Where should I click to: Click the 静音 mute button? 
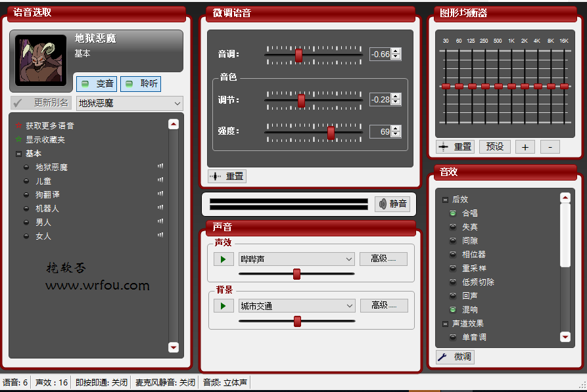click(392, 204)
